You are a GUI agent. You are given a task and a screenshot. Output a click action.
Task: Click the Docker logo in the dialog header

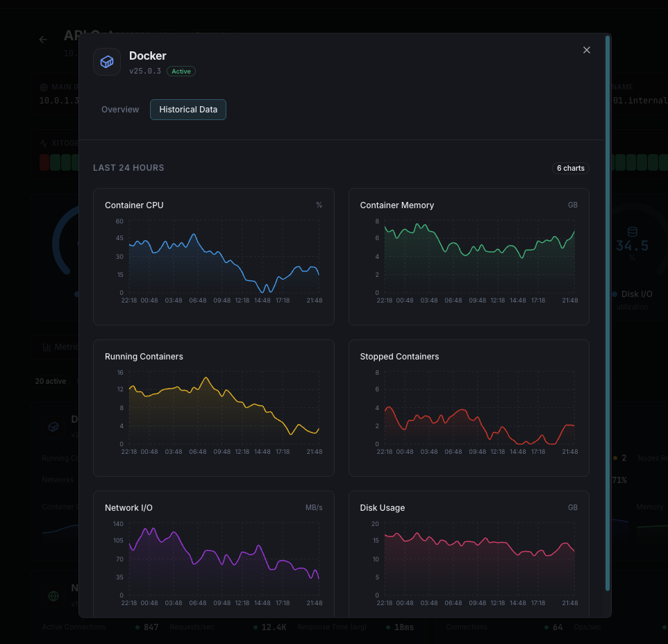(107, 62)
